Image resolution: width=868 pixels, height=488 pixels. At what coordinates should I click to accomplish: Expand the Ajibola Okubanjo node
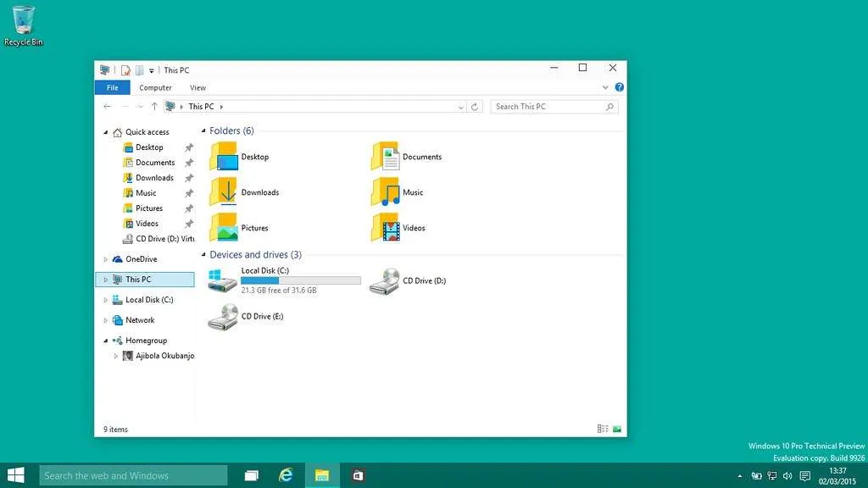(115, 357)
